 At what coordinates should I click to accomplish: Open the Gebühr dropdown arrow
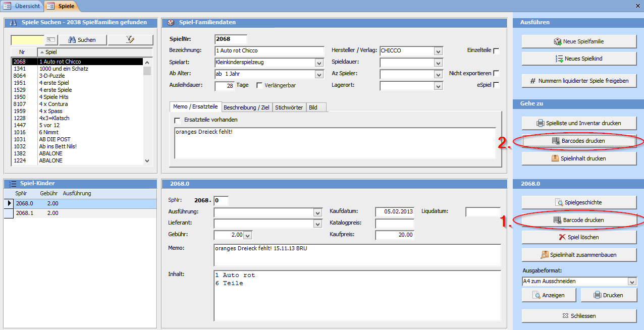(247, 235)
